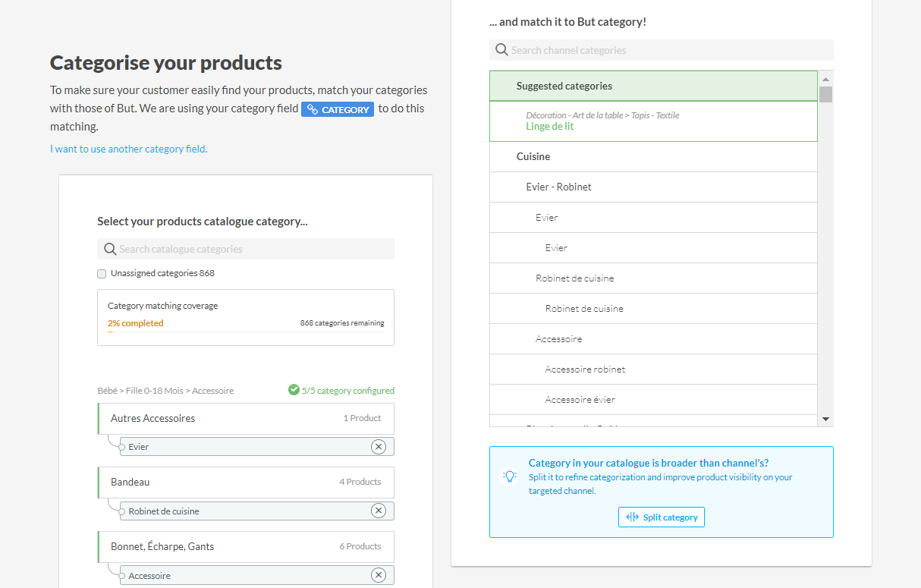Click the channel search magnifier icon
The image size is (921, 588).
click(501, 51)
